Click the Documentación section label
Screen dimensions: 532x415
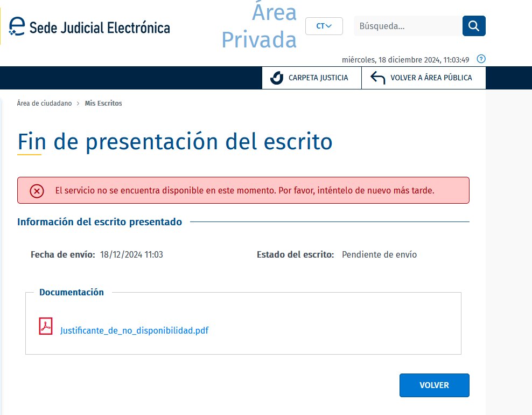(72, 293)
